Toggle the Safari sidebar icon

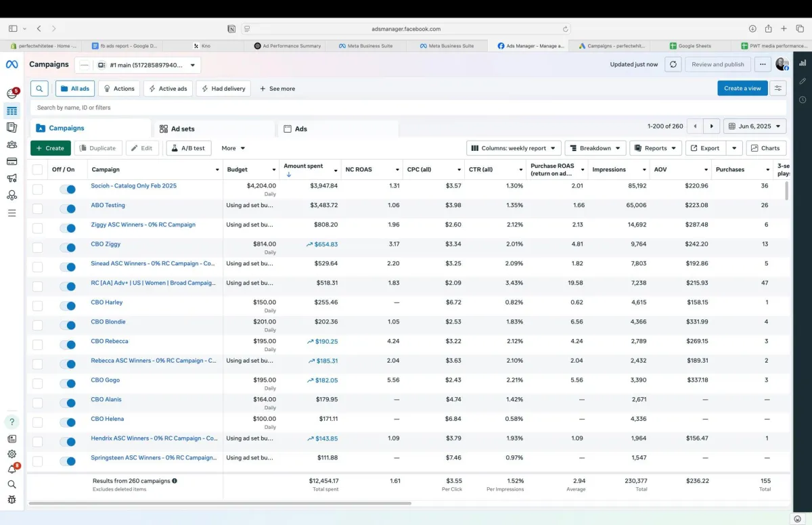13,28
